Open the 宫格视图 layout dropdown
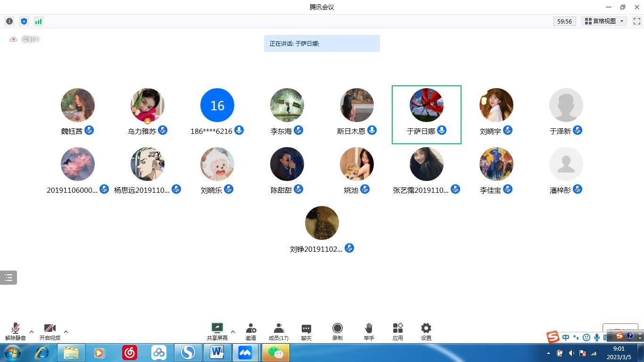 click(604, 21)
